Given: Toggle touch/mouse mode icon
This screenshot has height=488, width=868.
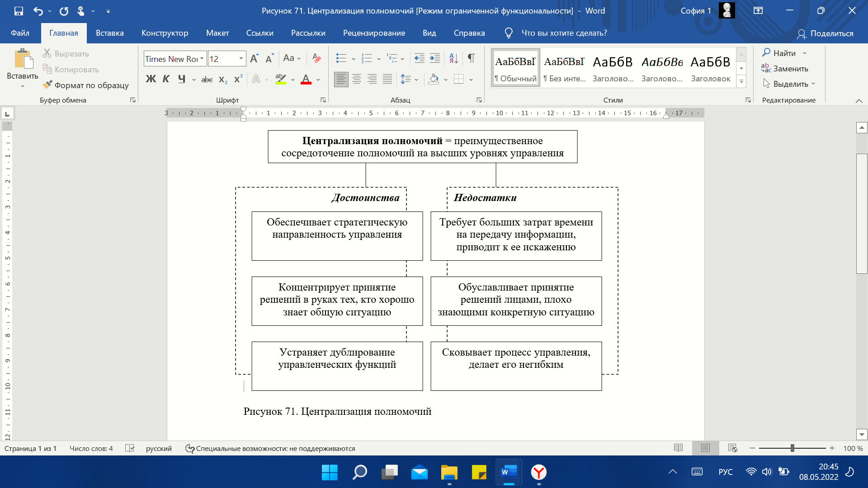Looking at the screenshot, I should [x=81, y=11].
